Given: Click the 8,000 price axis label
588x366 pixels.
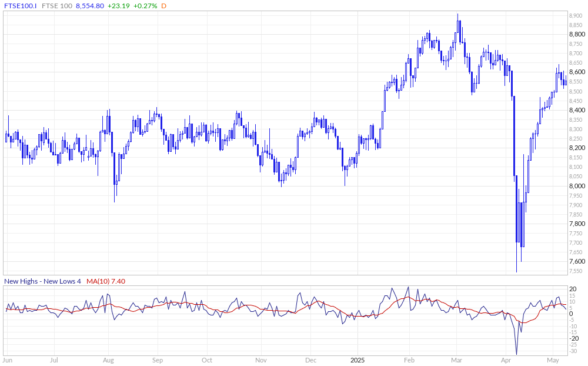Looking at the screenshot, I should 577,186.
